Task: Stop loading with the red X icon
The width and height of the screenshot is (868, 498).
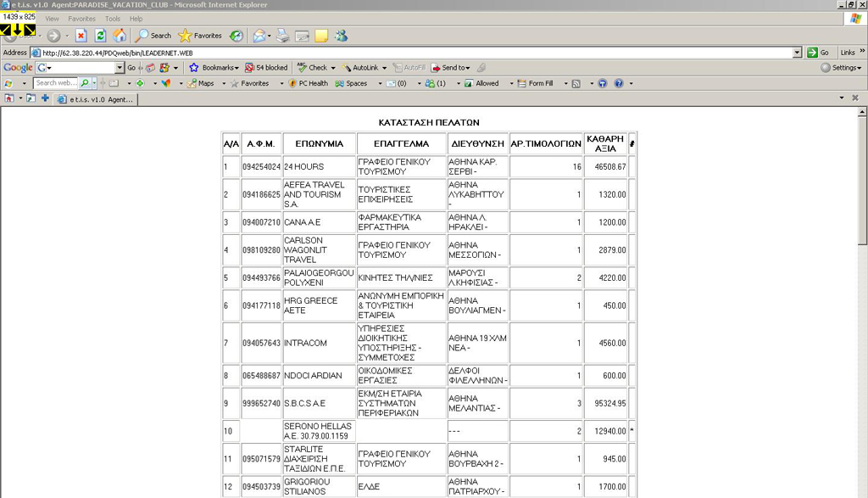Action: tap(81, 36)
